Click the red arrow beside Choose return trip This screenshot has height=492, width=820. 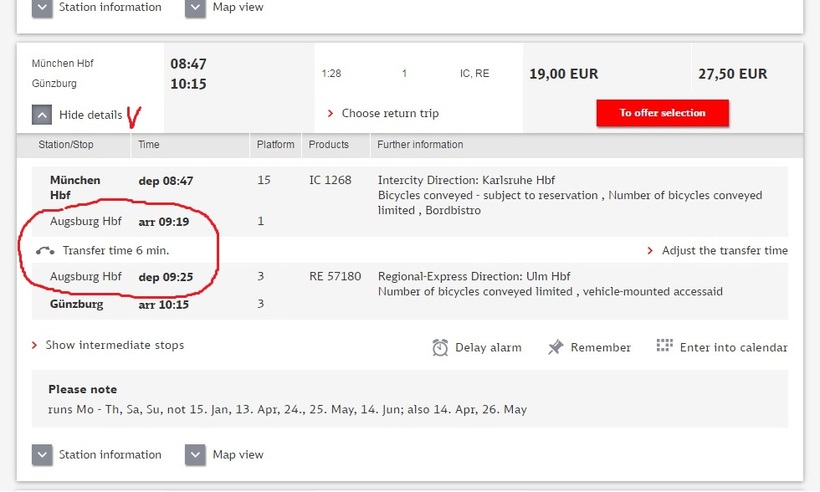point(331,114)
